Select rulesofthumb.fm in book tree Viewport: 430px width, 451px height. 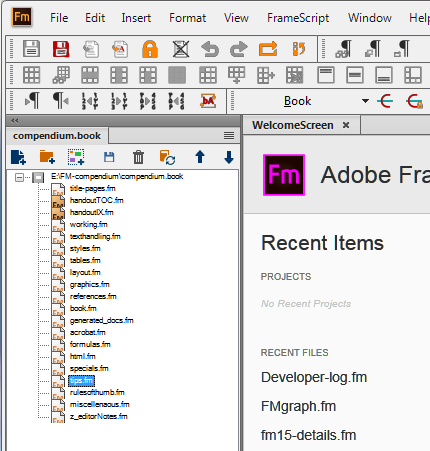(x=97, y=392)
